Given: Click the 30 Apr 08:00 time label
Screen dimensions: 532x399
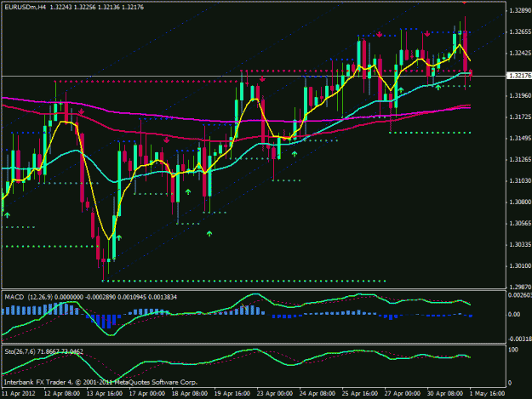Looking at the screenshot, I should [444, 394].
